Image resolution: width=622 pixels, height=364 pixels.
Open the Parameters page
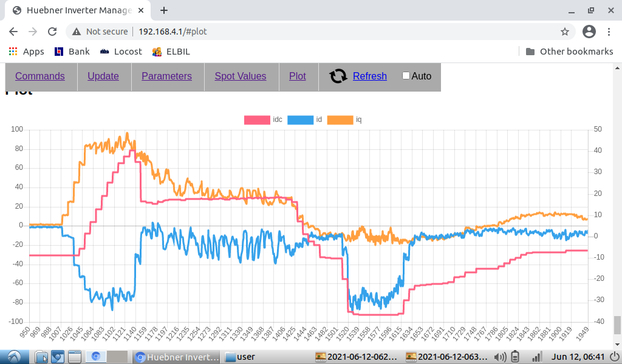(166, 76)
